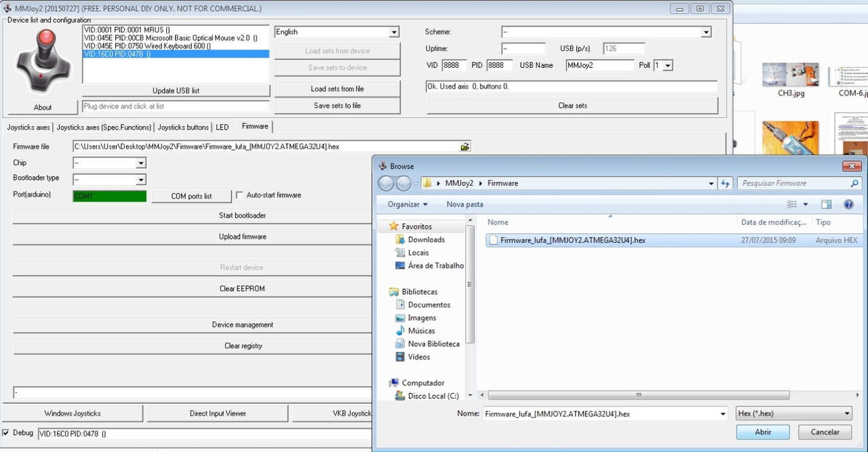Open the English language dropdown
This screenshot has width=868, height=452.
point(394,33)
